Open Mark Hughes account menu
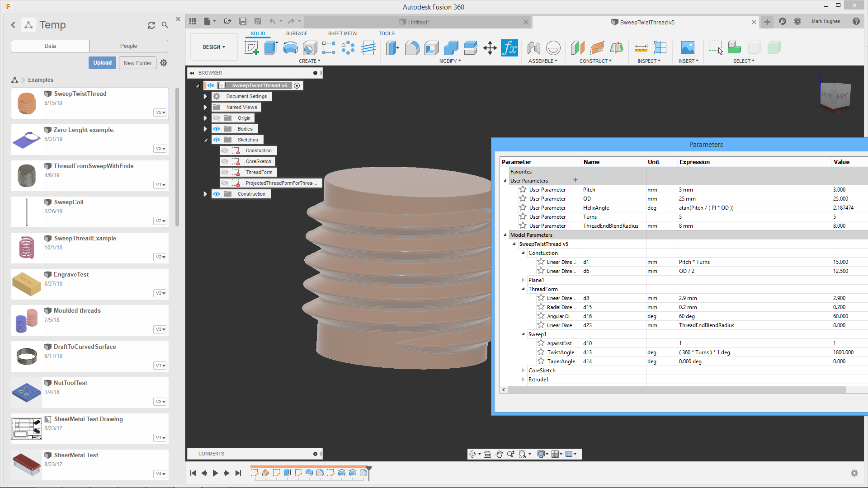Viewport: 868px width, 488px height. click(x=826, y=21)
